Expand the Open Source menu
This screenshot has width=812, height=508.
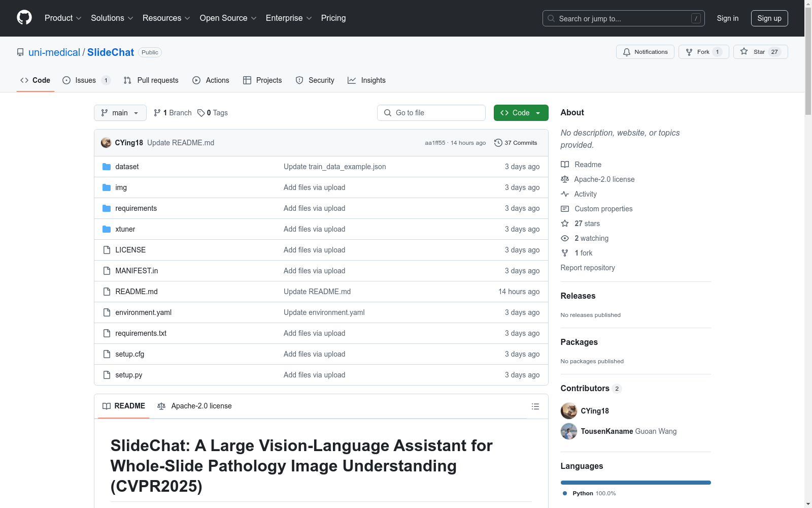pyautogui.click(x=228, y=18)
